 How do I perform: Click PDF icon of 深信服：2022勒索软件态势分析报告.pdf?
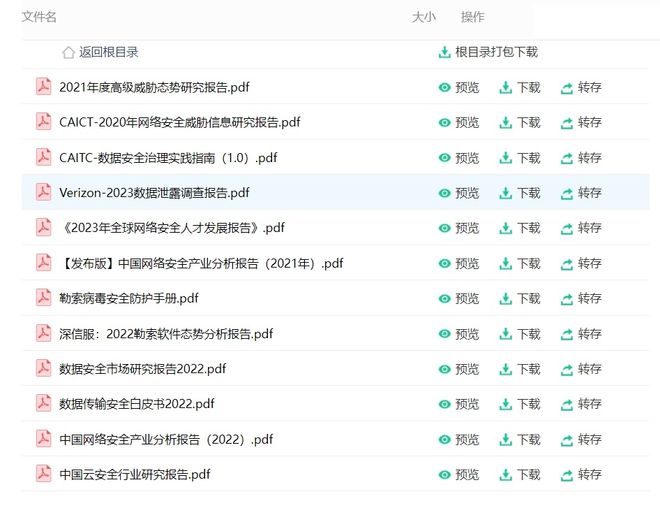[43, 333]
